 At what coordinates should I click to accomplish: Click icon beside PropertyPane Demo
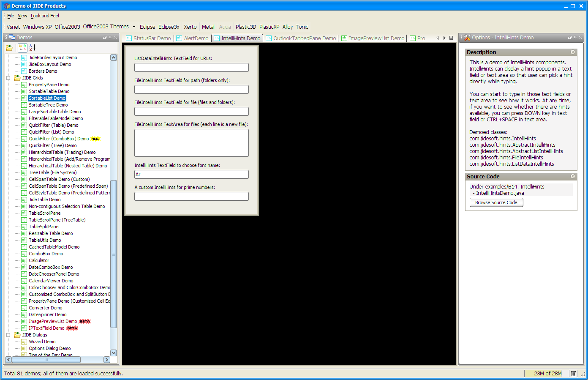(x=24, y=85)
